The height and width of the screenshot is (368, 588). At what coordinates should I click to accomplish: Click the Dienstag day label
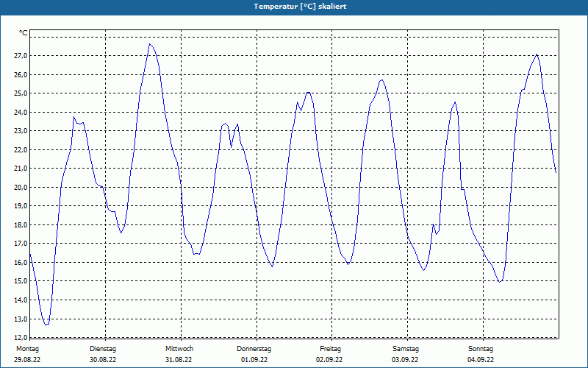(x=103, y=349)
